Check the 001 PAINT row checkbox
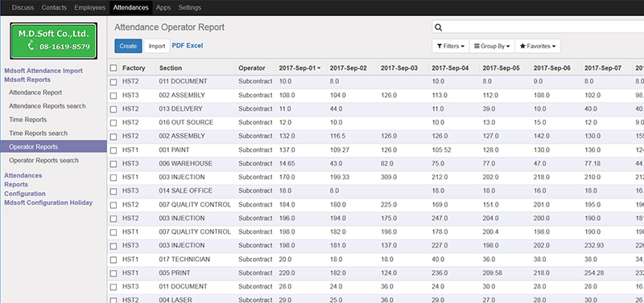Image resolution: width=644 pixels, height=303 pixels. point(114,150)
